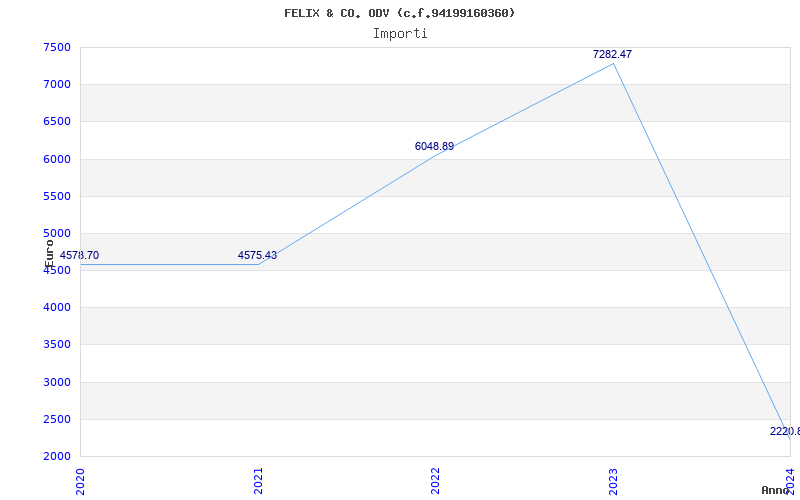The width and height of the screenshot is (800, 500).
Task: Click year 2021 on the x-axis
Action: (258, 480)
